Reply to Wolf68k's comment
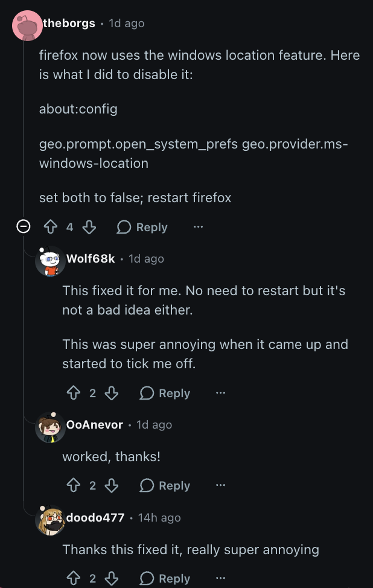The height and width of the screenshot is (588, 373). click(x=165, y=393)
